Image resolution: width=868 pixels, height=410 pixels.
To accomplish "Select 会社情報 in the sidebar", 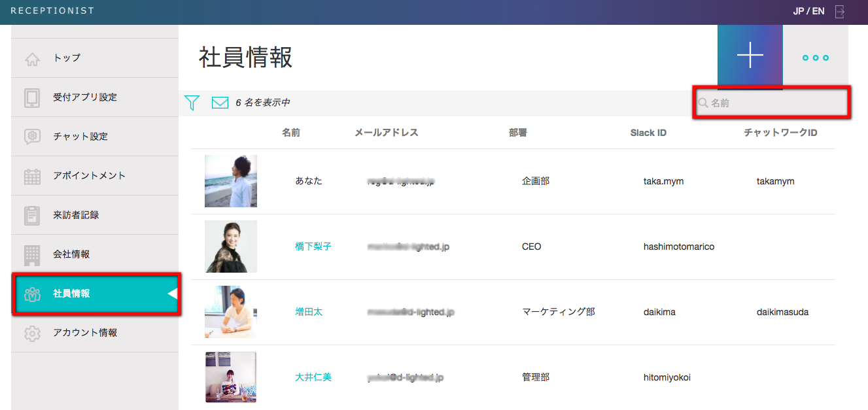I will click(71, 254).
